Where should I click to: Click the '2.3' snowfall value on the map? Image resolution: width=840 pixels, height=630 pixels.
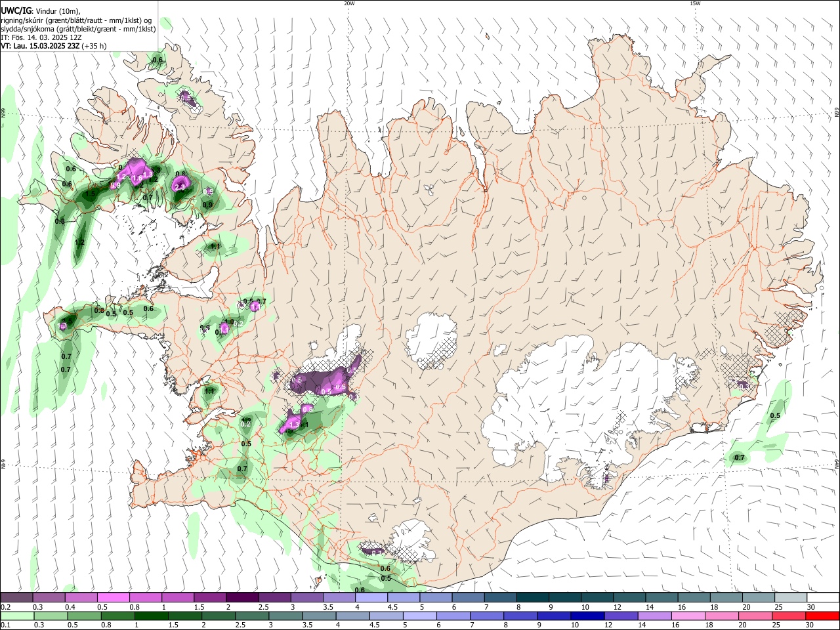pyautogui.click(x=180, y=188)
